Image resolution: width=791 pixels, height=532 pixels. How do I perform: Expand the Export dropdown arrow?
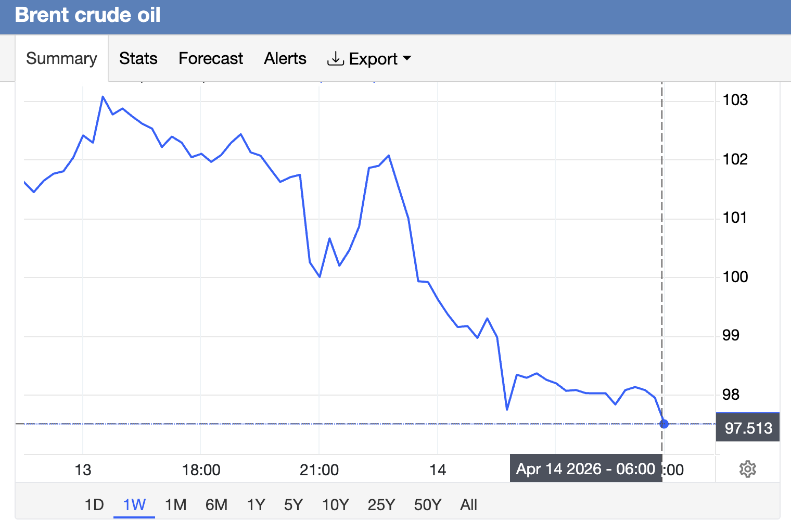(407, 58)
